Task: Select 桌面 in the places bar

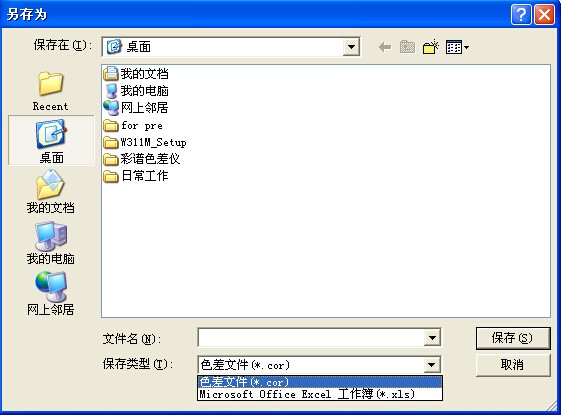Action: (x=51, y=141)
